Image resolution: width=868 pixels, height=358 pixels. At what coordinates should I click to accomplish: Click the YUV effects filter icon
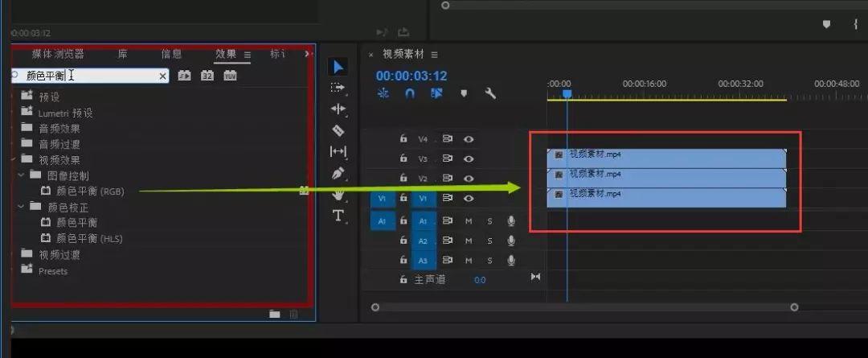231,76
